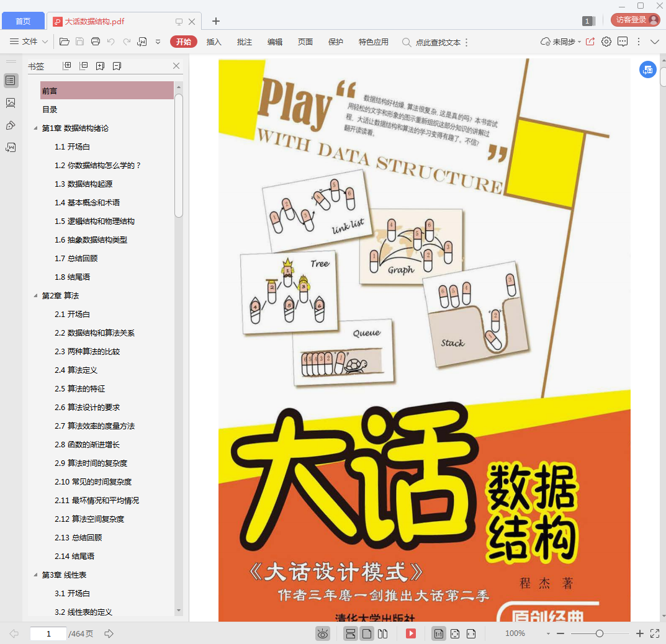Toggle eye protection mode icon
The width and height of the screenshot is (666, 644).
click(323, 634)
